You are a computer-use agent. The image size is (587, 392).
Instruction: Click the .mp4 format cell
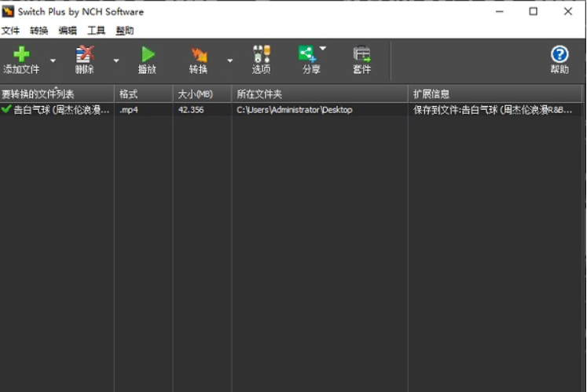pos(129,110)
